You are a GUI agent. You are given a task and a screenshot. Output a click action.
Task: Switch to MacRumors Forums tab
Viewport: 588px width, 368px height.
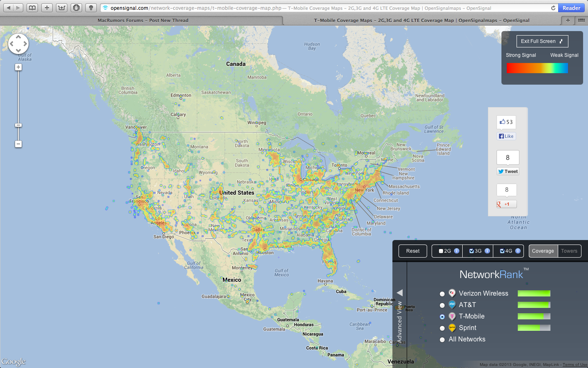point(143,20)
